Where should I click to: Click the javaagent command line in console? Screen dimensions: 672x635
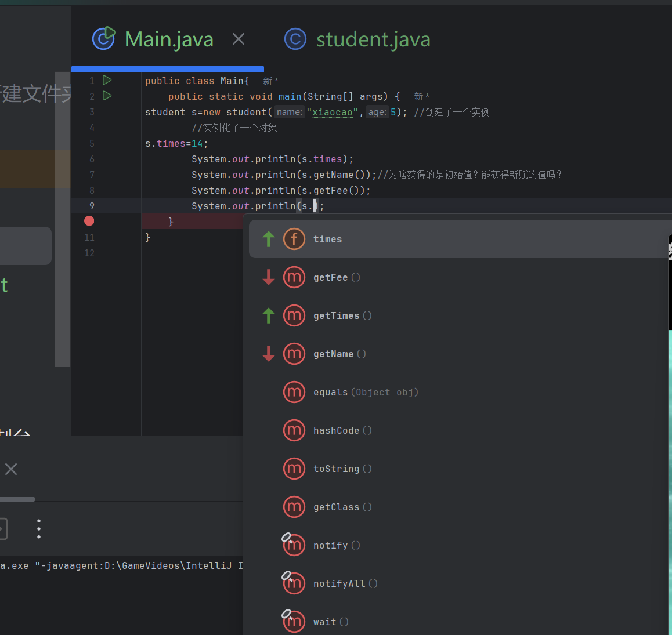(x=121, y=565)
